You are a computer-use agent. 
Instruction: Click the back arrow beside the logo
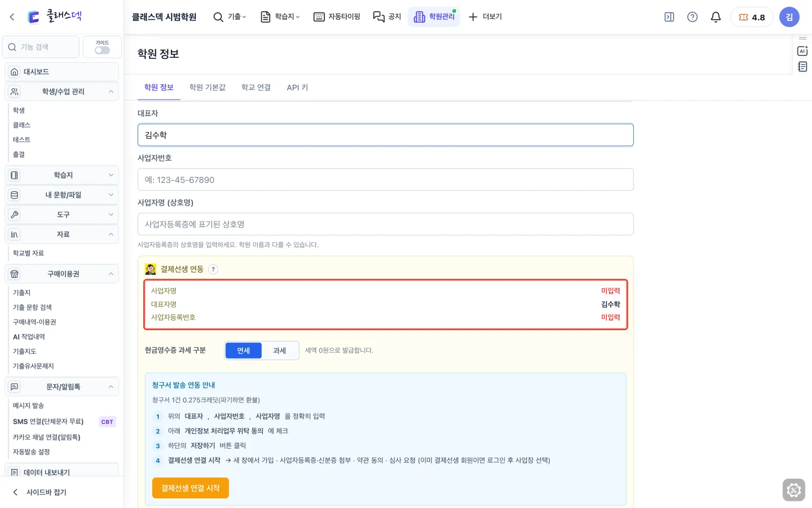click(x=12, y=17)
